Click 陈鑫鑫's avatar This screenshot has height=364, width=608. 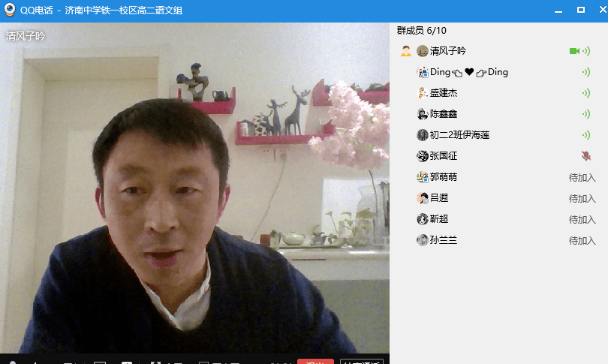[423, 114]
